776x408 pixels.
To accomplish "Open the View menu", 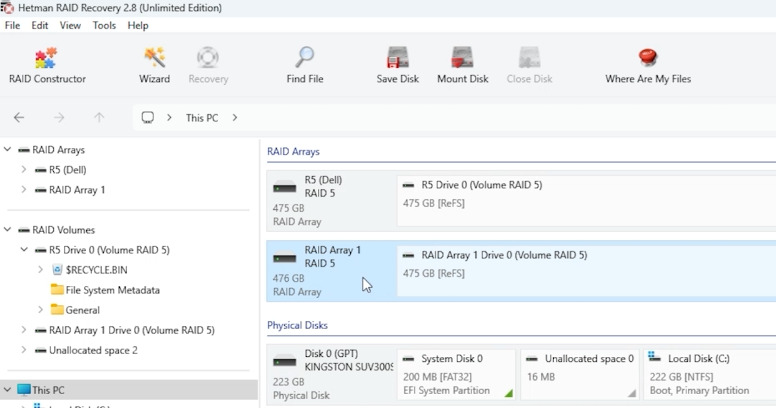I will click(x=70, y=25).
